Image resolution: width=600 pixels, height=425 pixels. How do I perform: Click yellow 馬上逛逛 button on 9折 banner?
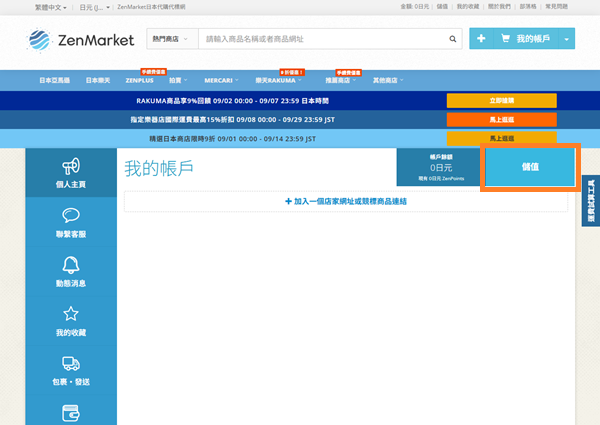502,138
